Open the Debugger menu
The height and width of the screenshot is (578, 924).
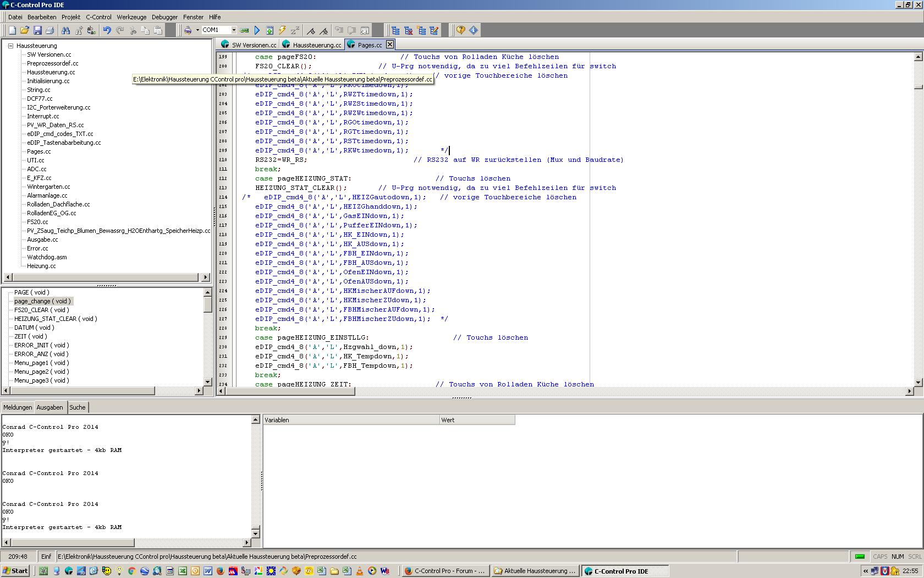pos(164,17)
